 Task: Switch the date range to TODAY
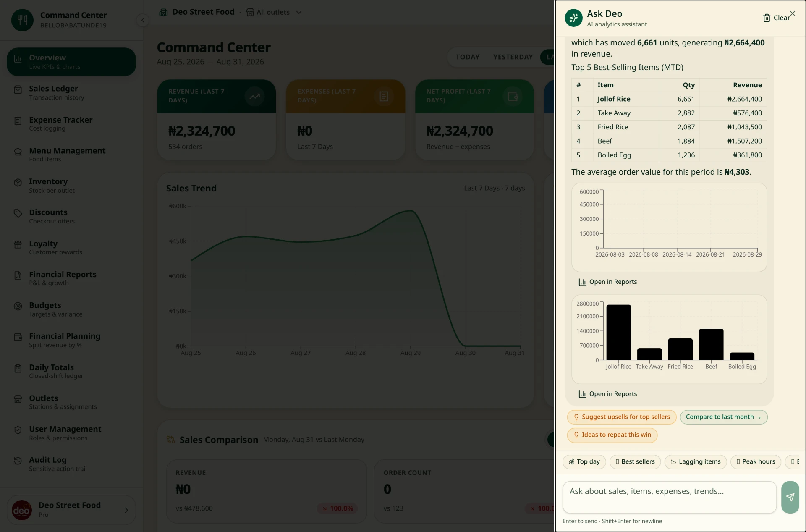[x=468, y=57]
